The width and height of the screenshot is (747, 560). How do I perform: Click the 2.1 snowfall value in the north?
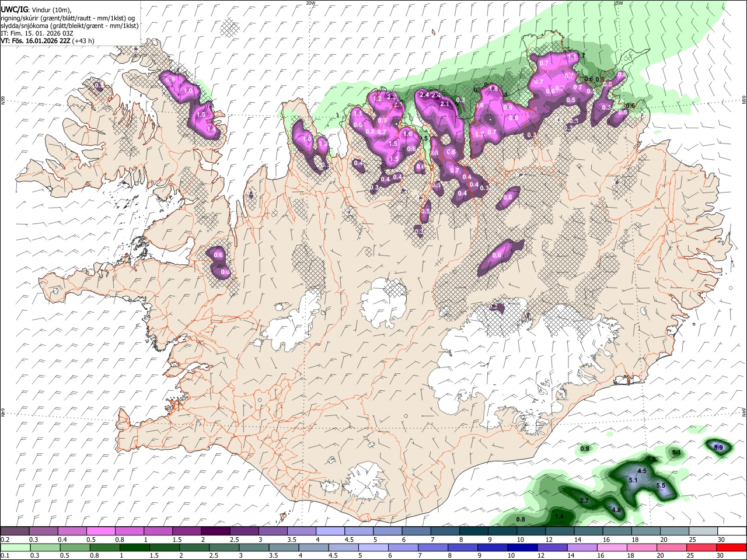tap(444, 104)
